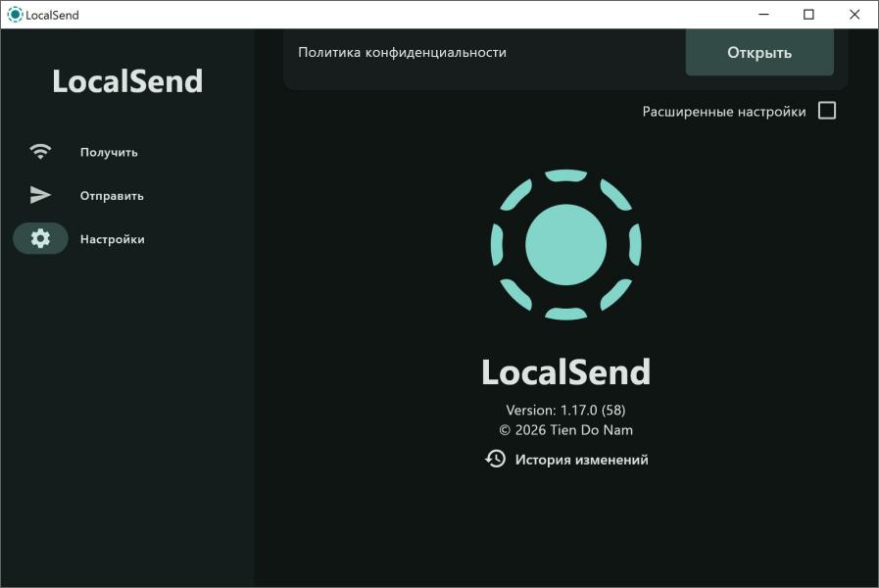
Task: Click the paper plane Отправить icon
Action: pyautogui.click(x=40, y=195)
